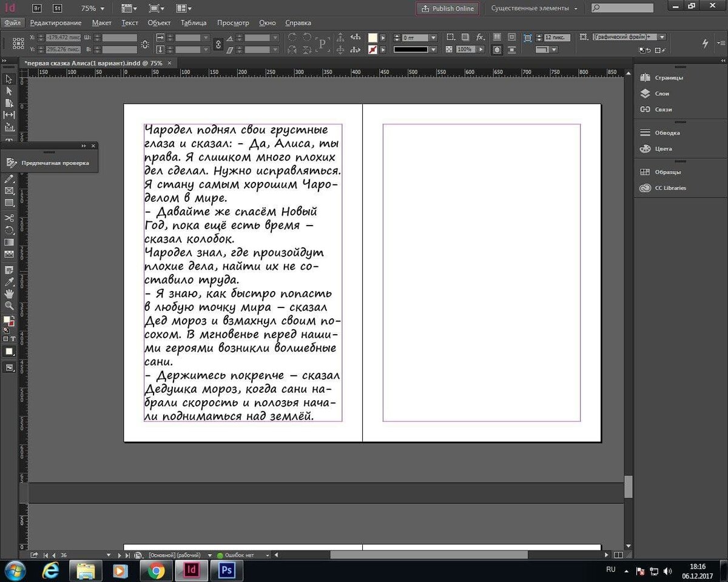Select the Rectangle tool
Viewport: 728px width, 582px height.
coord(9,203)
